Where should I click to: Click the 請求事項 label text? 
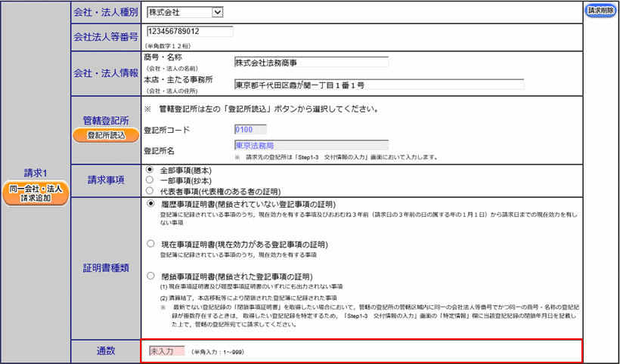pos(106,180)
